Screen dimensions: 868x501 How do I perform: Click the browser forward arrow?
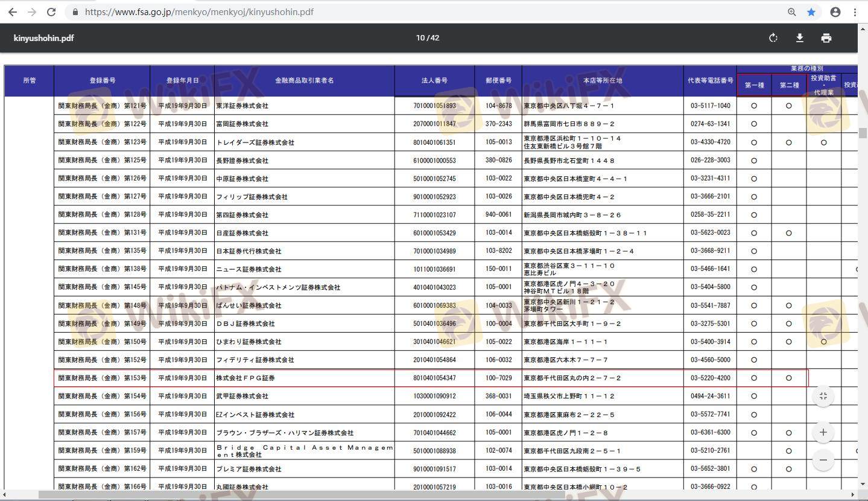32,12
